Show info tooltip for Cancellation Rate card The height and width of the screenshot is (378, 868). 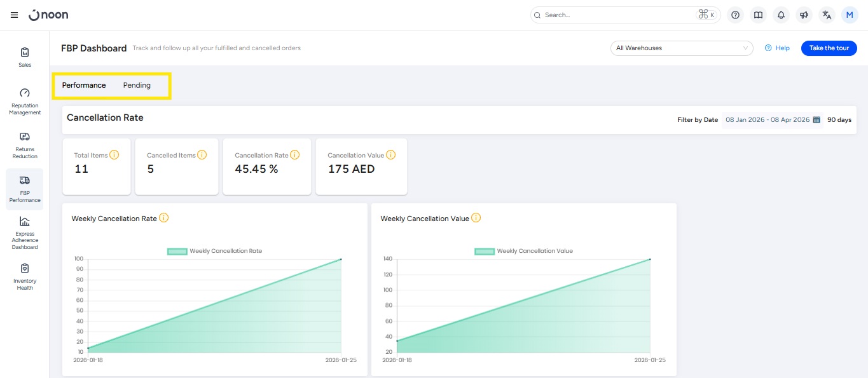pos(295,155)
